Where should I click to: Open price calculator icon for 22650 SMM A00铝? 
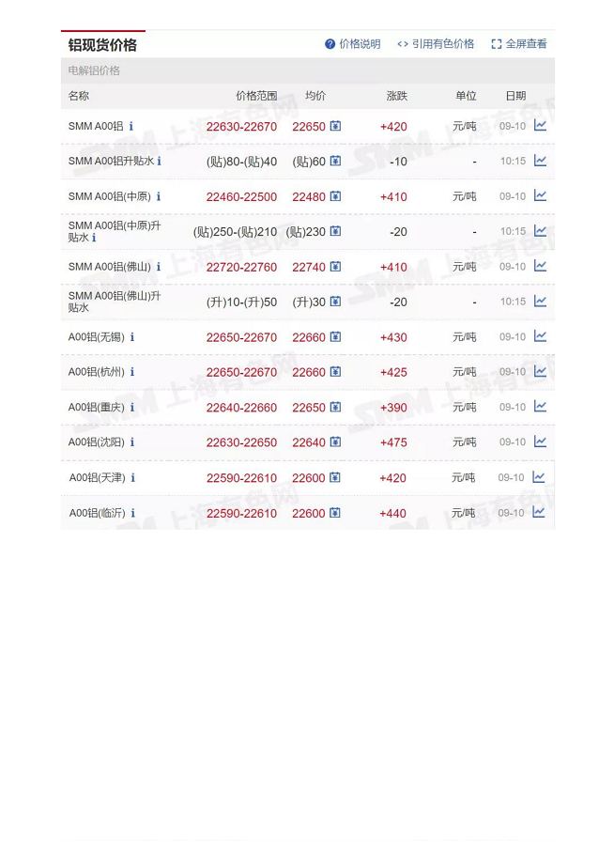pyautogui.click(x=335, y=127)
